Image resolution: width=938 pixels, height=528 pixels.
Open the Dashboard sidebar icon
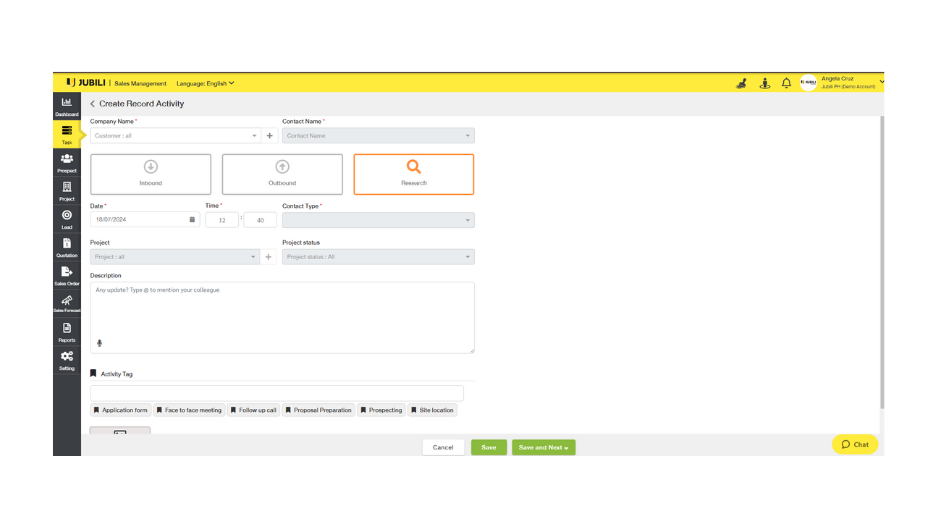67,105
